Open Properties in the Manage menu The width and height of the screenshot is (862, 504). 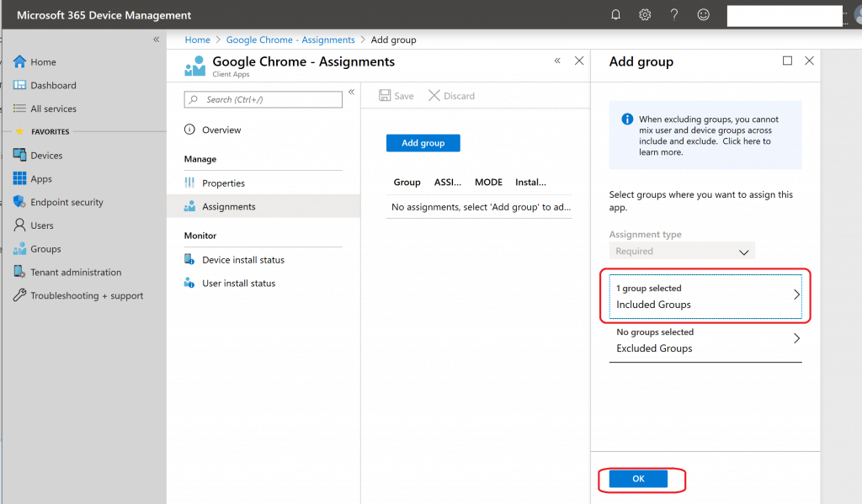223,183
